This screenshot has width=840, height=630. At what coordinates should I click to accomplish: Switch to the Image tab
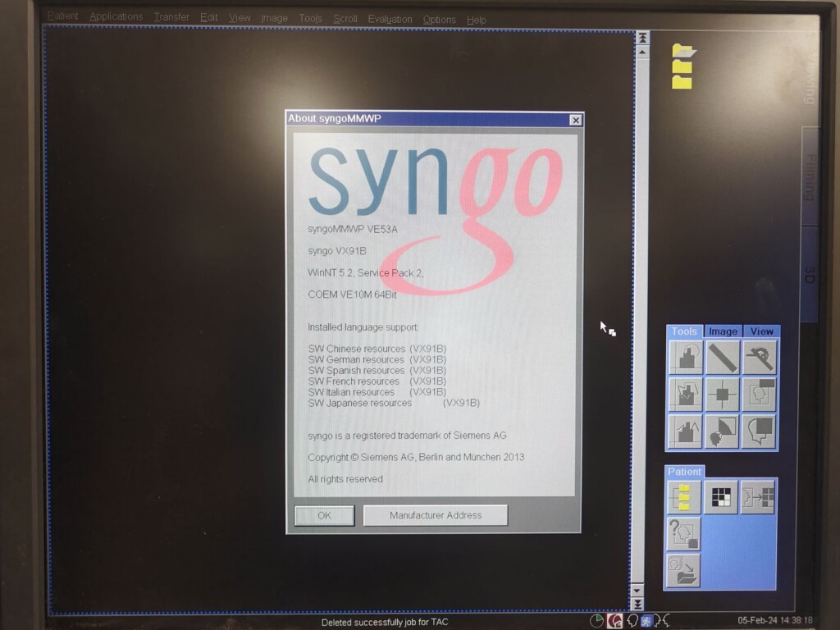pyautogui.click(x=723, y=331)
